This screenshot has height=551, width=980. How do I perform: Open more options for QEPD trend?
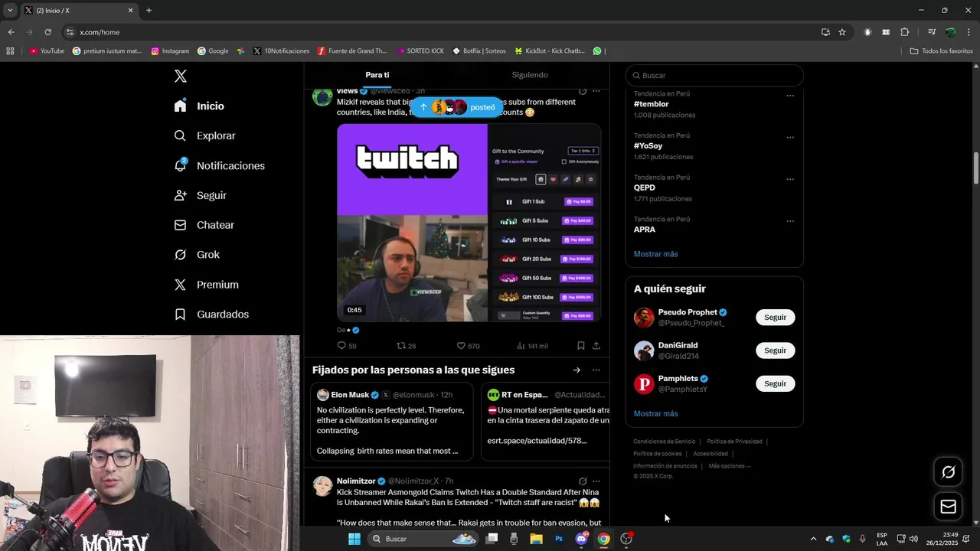(790, 180)
